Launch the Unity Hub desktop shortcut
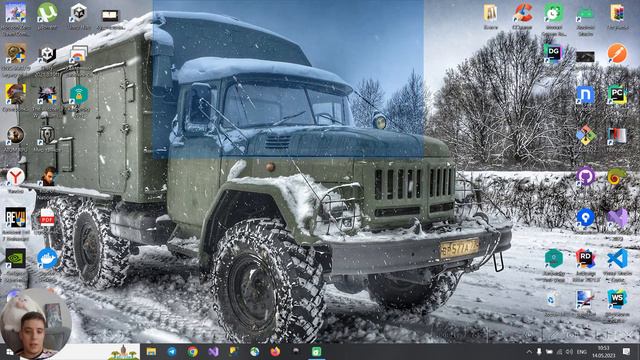Viewport: 640px width, 360px height. tap(78, 13)
